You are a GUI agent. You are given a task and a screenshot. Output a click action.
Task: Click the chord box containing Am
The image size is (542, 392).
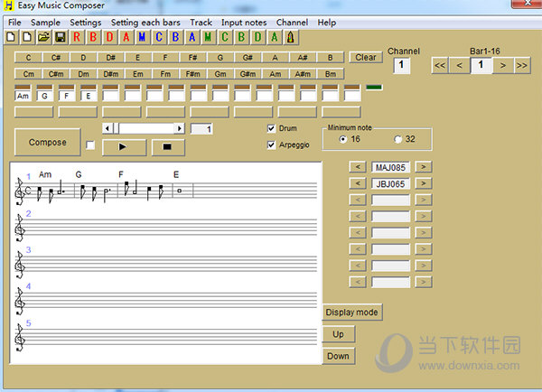[23, 96]
